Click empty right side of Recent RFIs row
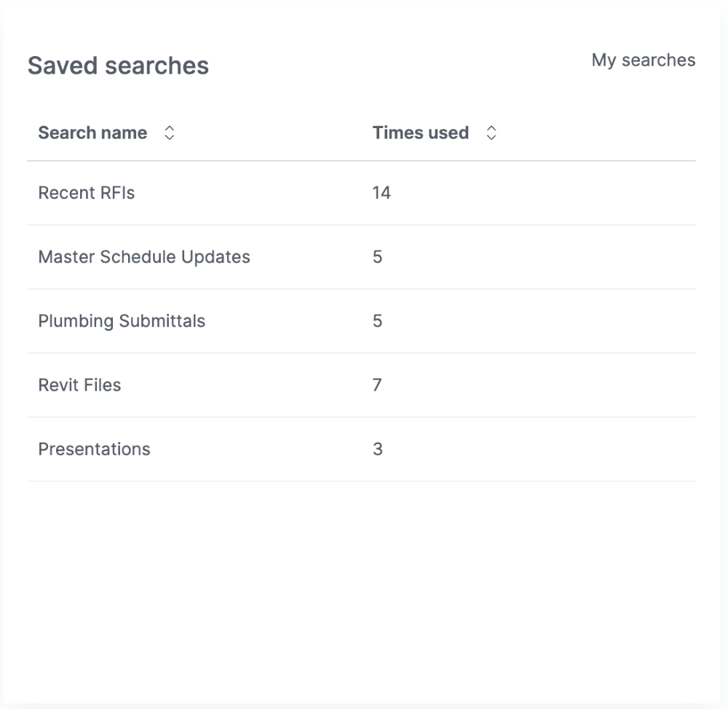The height and width of the screenshot is (709, 728). 557,193
